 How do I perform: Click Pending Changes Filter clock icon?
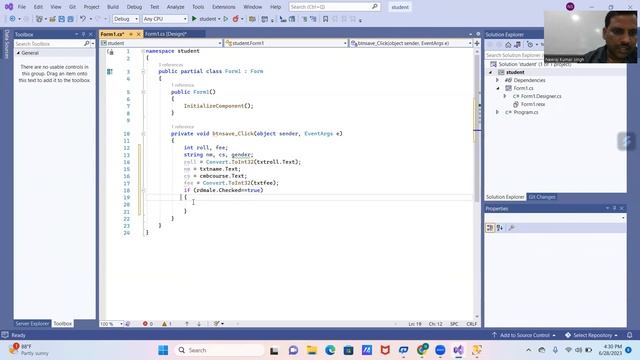click(x=530, y=44)
